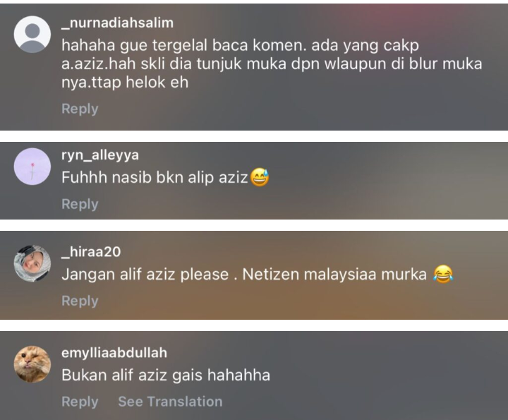508x420 pixels.
Task: Open the ryn_alleyya username link
Action: coord(100,155)
